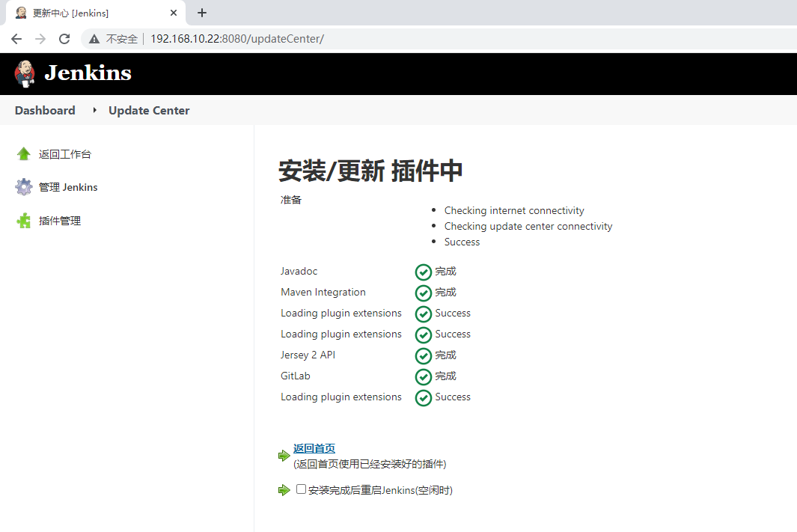Screen dimensions: 797x532
Task: Click the GitLab plugin name
Action: [x=296, y=376]
